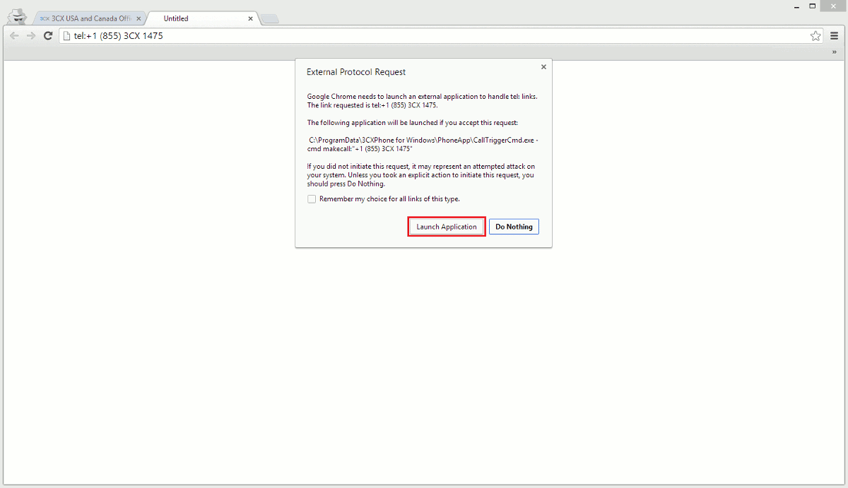Open the Chrome hamburger menu
The width and height of the screenshot is (848, 488).
click(x=834, y=36)
